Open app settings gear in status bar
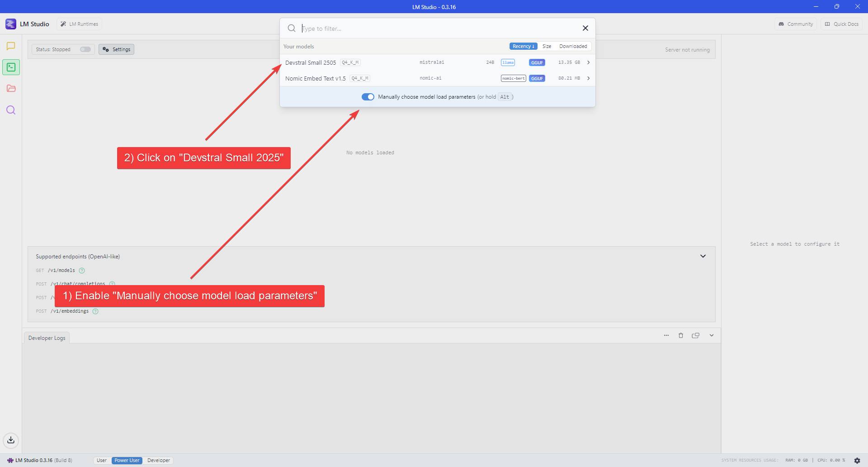Screen dimensions: 868x467 857,460
